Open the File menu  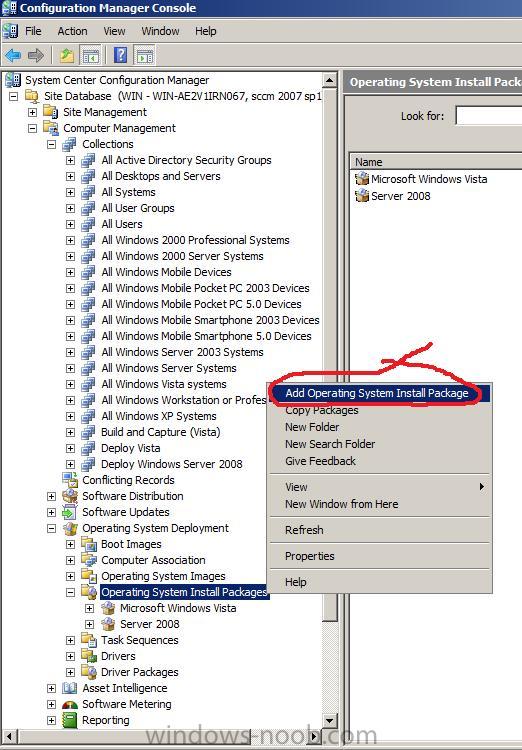(33, 31)
